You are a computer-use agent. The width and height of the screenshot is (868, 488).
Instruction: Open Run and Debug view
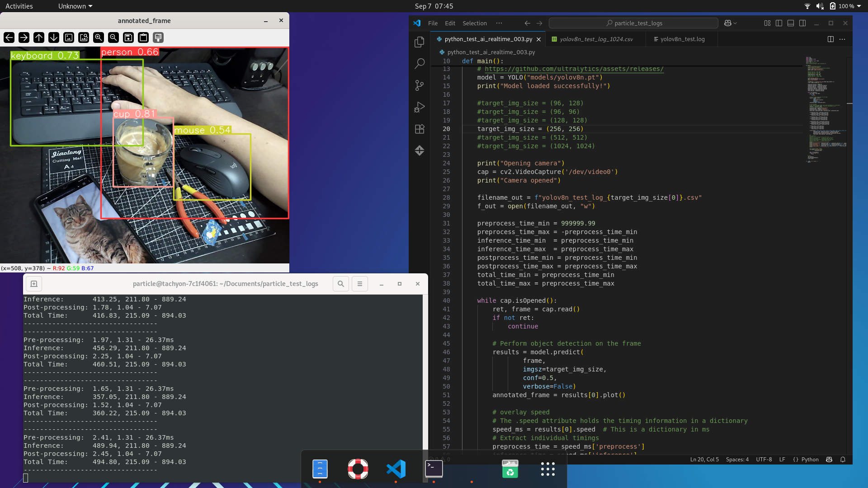point(420,107)
